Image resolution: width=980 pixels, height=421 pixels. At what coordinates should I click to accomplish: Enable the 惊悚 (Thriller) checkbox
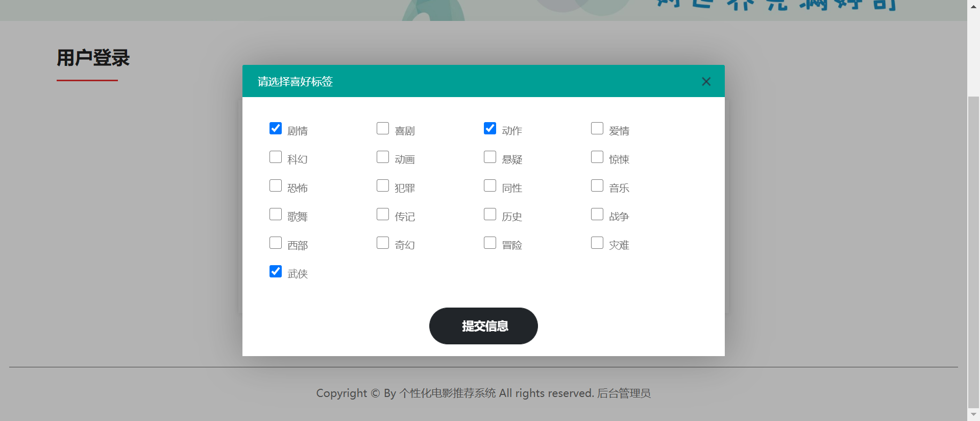[597, 157]
